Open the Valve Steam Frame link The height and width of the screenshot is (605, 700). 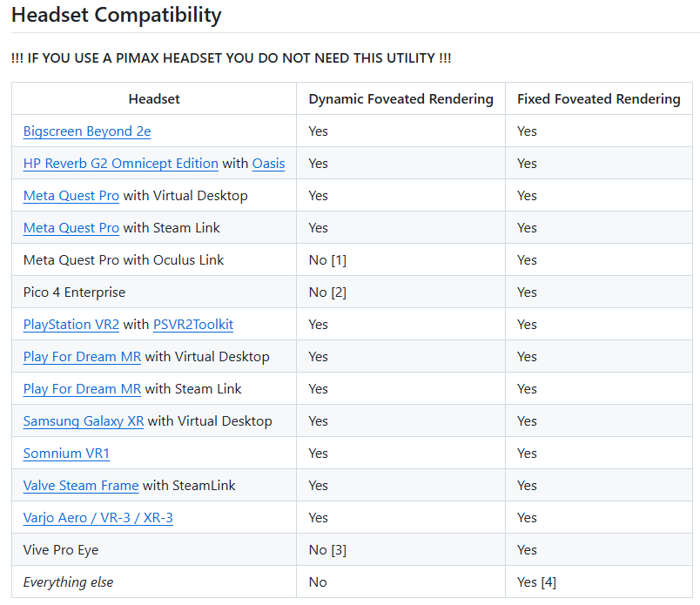click(81, 486)
